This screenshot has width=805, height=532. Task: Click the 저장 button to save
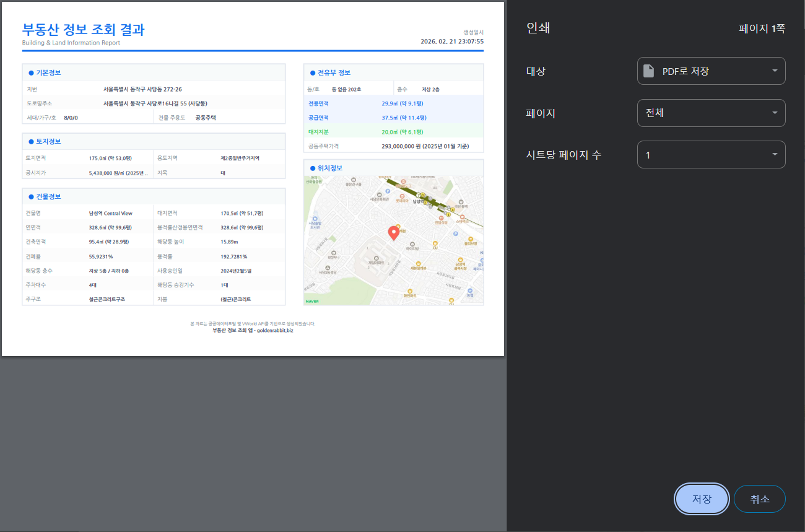pos(701,499)
